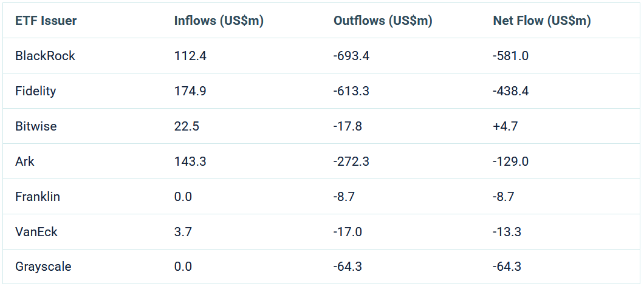The width and height of the screenshot is (644, 289).
Task: Select the Fidelity issuer cell
Action: point(36,91)
